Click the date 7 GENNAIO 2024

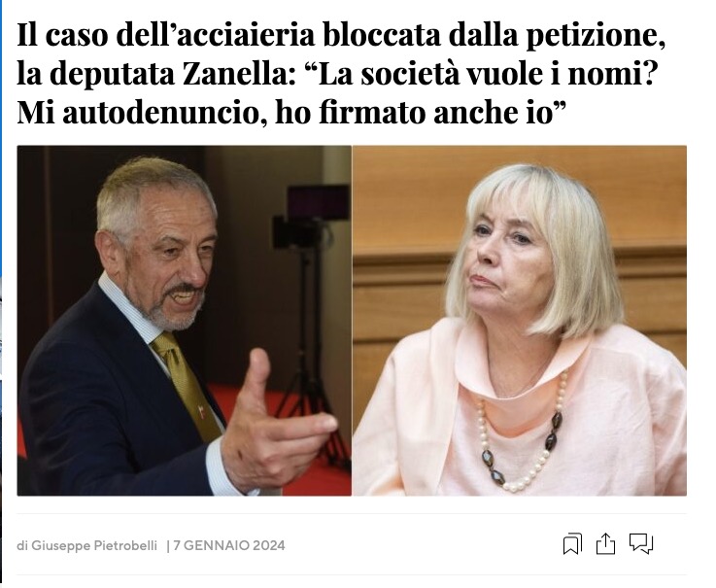click(x=229, y=545)
